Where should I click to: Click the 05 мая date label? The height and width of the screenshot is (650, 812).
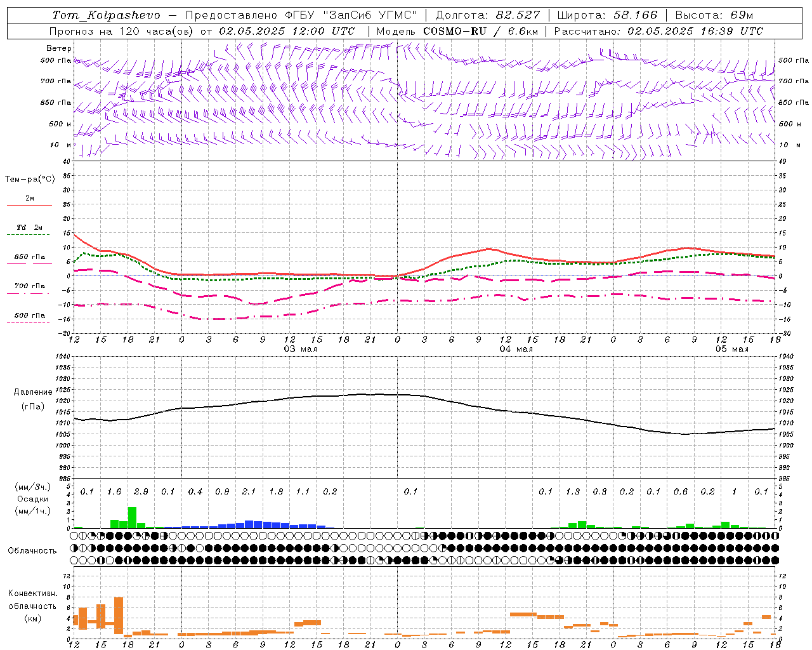[731, 349]
